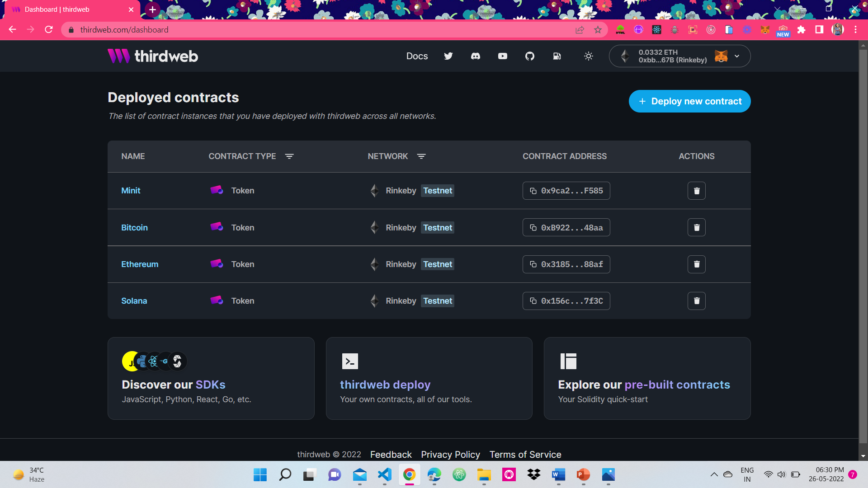Open the thirdweb Twitter icon
868x488 pixels.
[x=448, y=56]
